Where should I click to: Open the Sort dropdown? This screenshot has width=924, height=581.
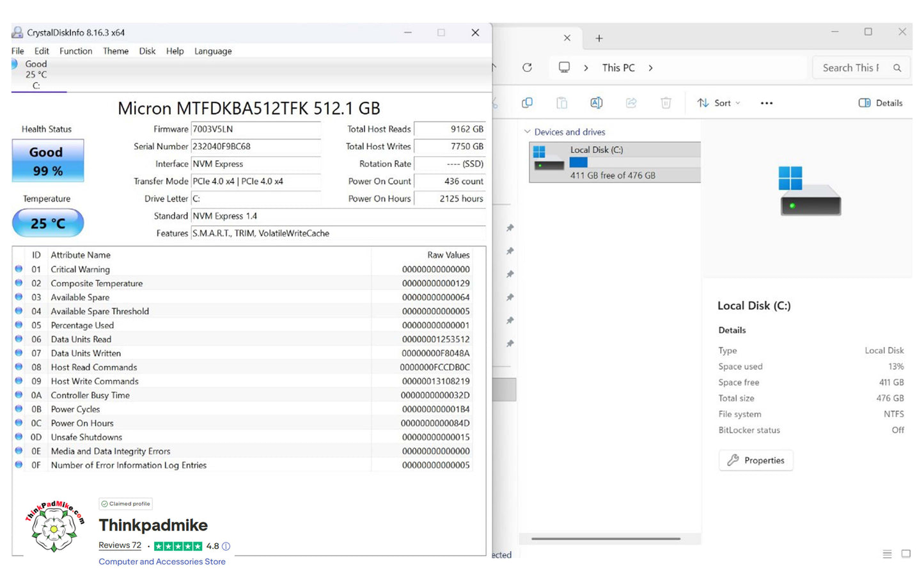pyautogui.click(x=719, y=103)
